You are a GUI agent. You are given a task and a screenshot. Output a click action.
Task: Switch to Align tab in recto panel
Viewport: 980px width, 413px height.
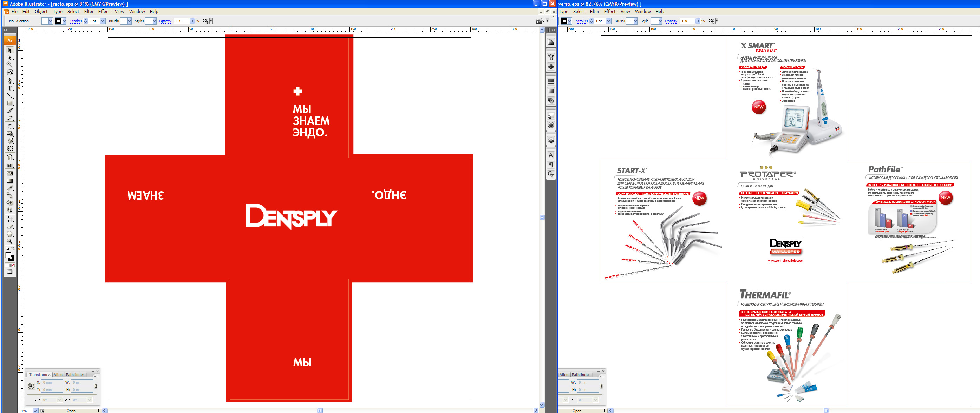pyautogui.click(x=58, y=375)
